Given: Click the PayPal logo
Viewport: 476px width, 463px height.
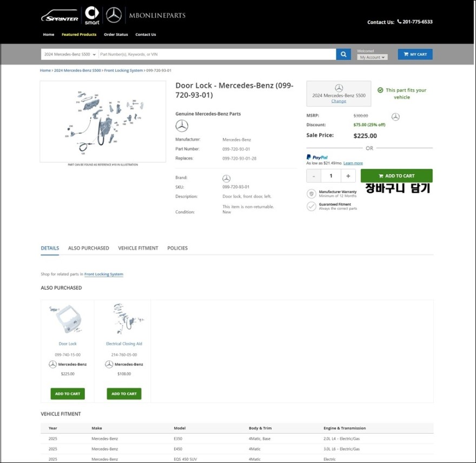Looking at the screenshot, I should (x=317, y=157).
